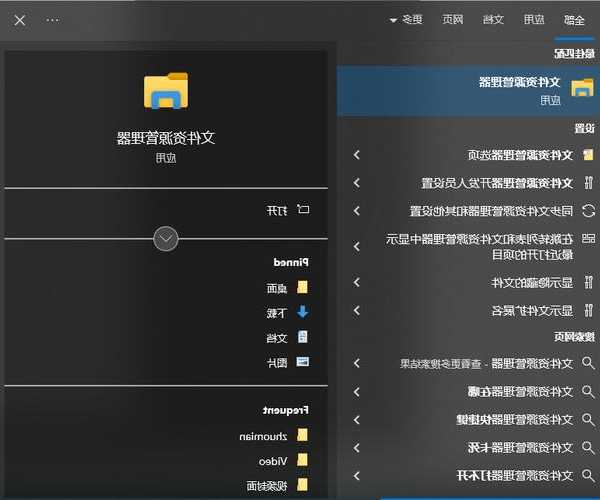Expand chevron for 文件资源管理器在哪
600x500 pixels.
pyautogui.click(x=357, y=391)
